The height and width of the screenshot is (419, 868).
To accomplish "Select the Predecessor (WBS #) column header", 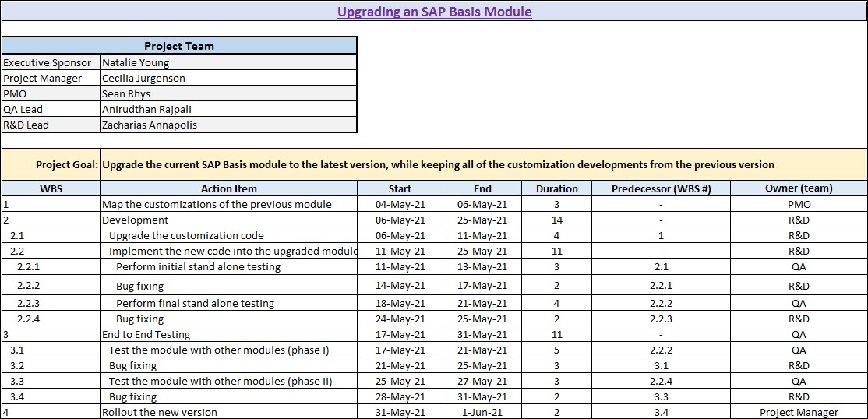I will click(x=661, y=188).
